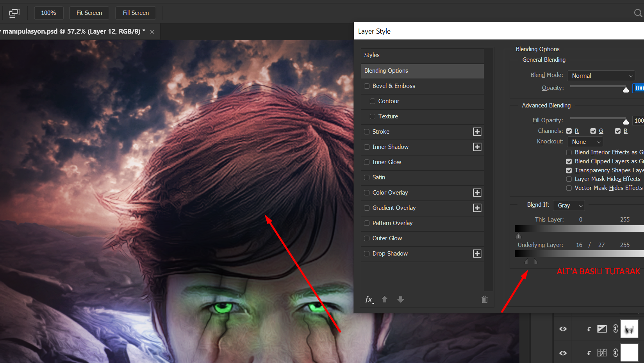
Task: Add another Color Overlay with plus icon
Action: pyautogui.click(x=477, y=193)
